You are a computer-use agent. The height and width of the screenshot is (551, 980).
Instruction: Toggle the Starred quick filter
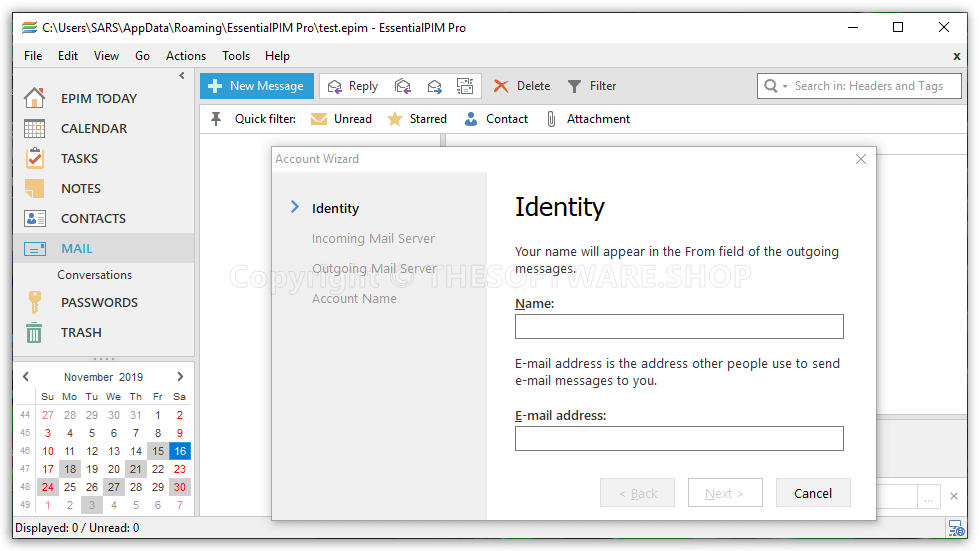(417, 119)
